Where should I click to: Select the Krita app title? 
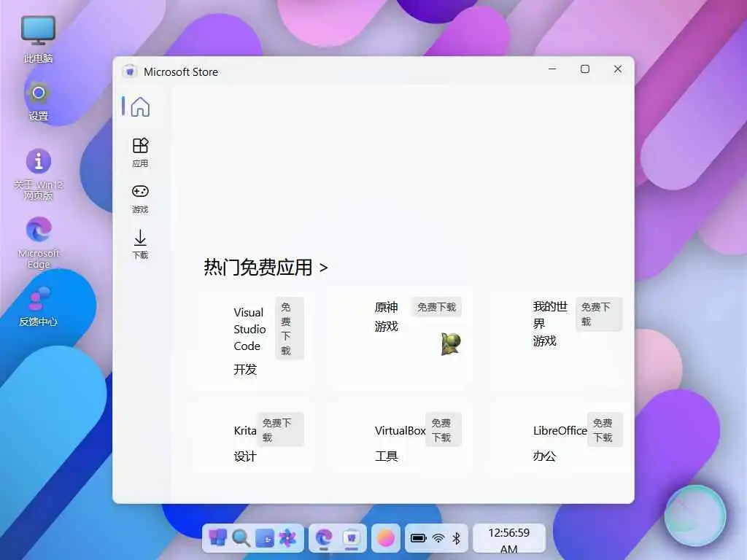pyautogui.click(x=245, y=430)
